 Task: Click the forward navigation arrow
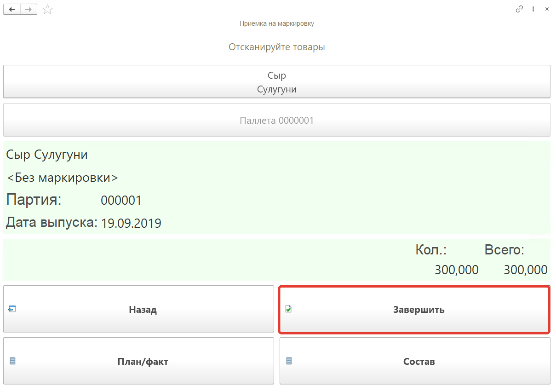tap(29, 9)
